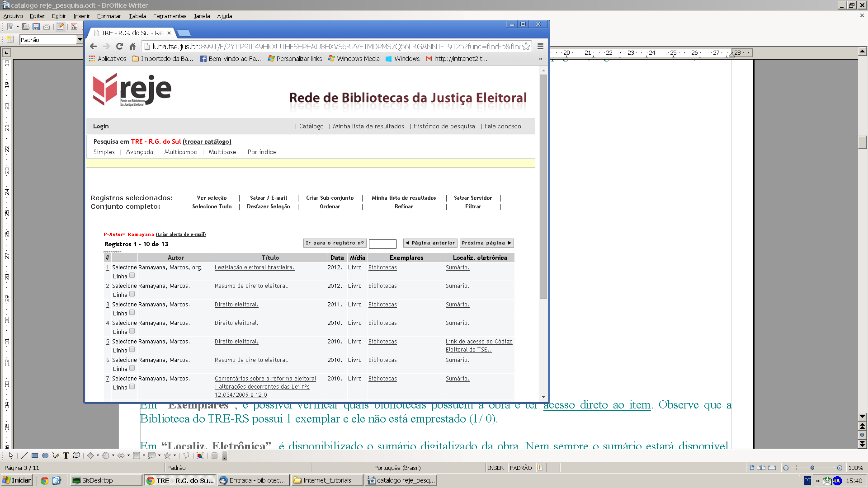Open the Tabela menu

point(137,16)
